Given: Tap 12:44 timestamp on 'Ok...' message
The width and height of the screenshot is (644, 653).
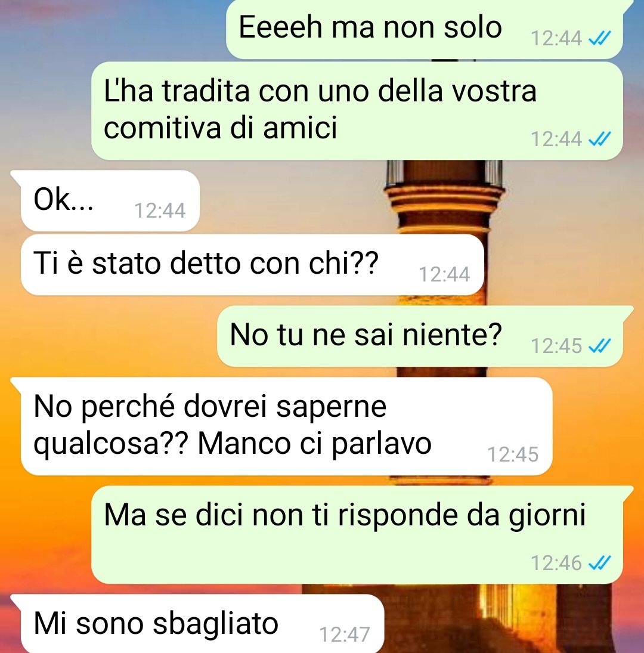Looking at the screenshot, I should (160, 211).
